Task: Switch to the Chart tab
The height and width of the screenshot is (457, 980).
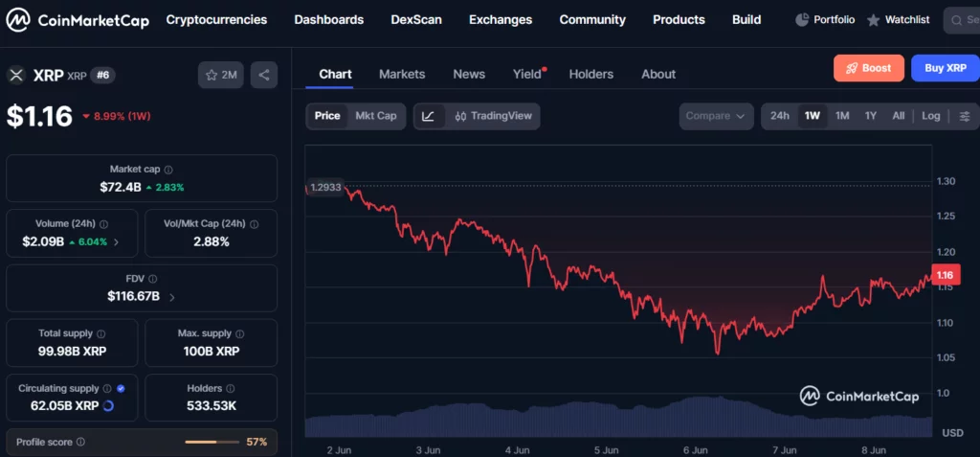Action: click(336, 74)
